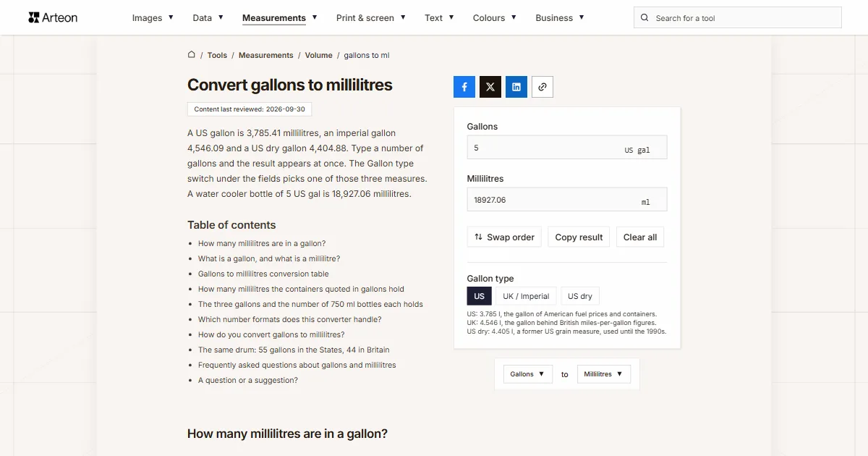Jump to Gallons to millilitres conversion table

click(263, 274)
